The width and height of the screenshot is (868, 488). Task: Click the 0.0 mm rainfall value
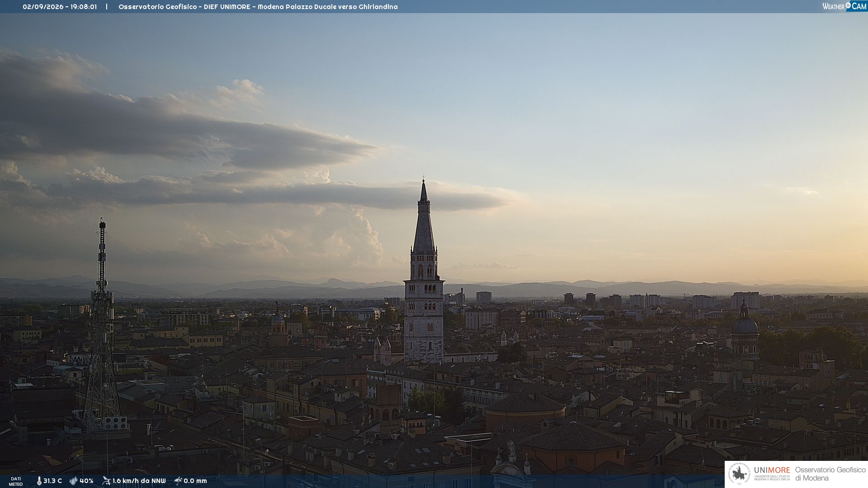195,481
